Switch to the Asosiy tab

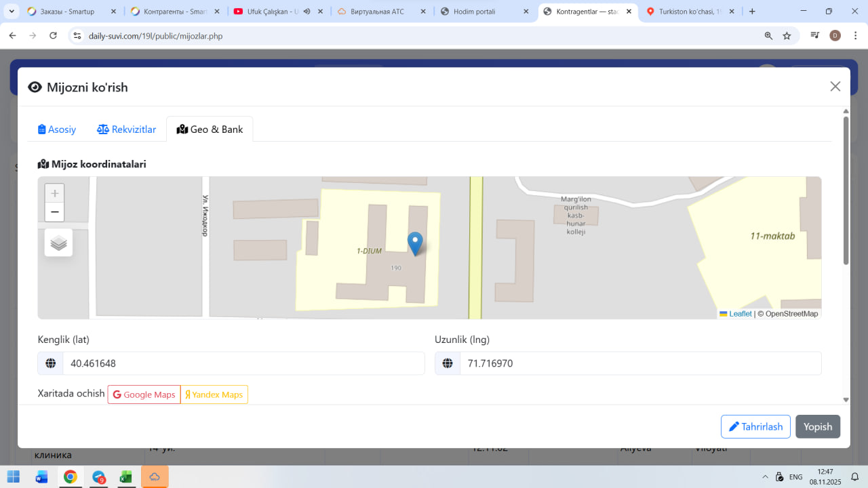point(57,129)
